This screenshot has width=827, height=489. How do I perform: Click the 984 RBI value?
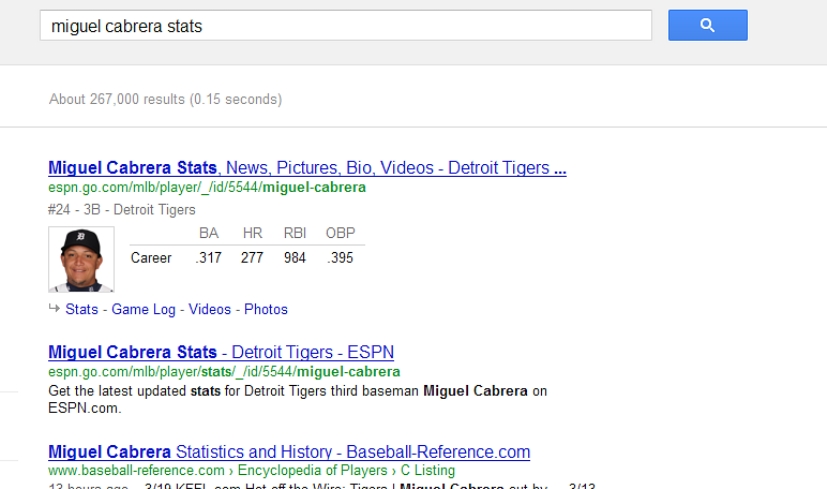click(x=295, y=258)
